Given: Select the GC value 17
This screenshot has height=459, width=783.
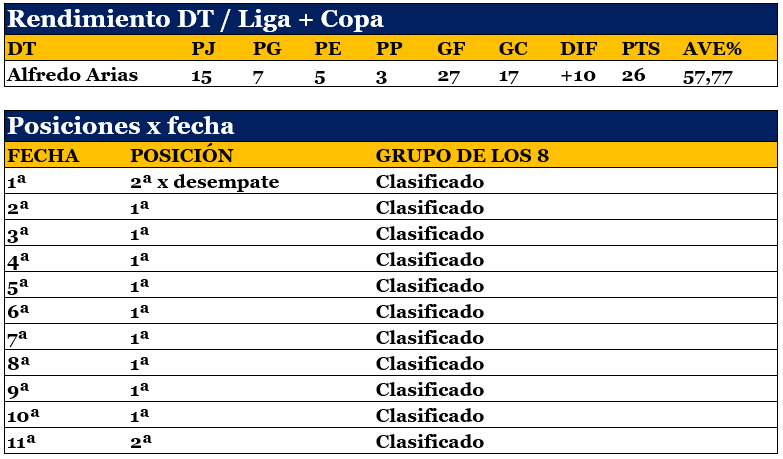Looking at the screenshot, I should coord(509,75).
